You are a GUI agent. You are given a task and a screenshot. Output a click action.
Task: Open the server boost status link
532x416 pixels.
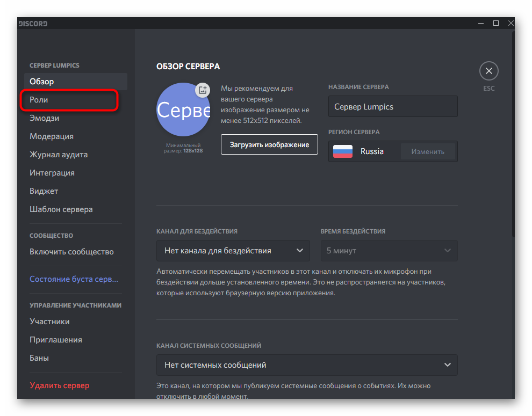click(74, 279)
